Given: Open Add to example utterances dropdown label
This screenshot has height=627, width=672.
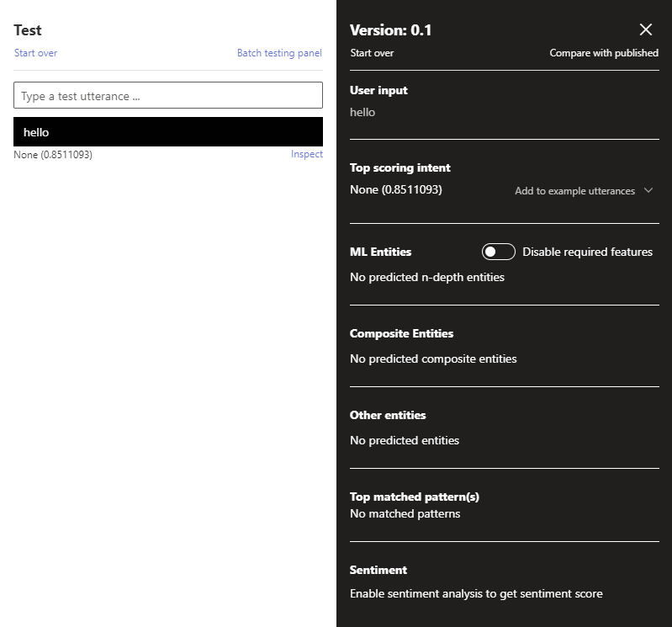Looking at the screenshot, I should tap(574, 191).
